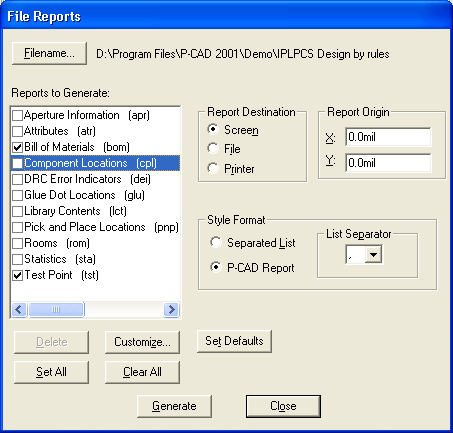Click the Report Origin X field
This screenshot has width=453, height=433.
[x=388, y=137]
